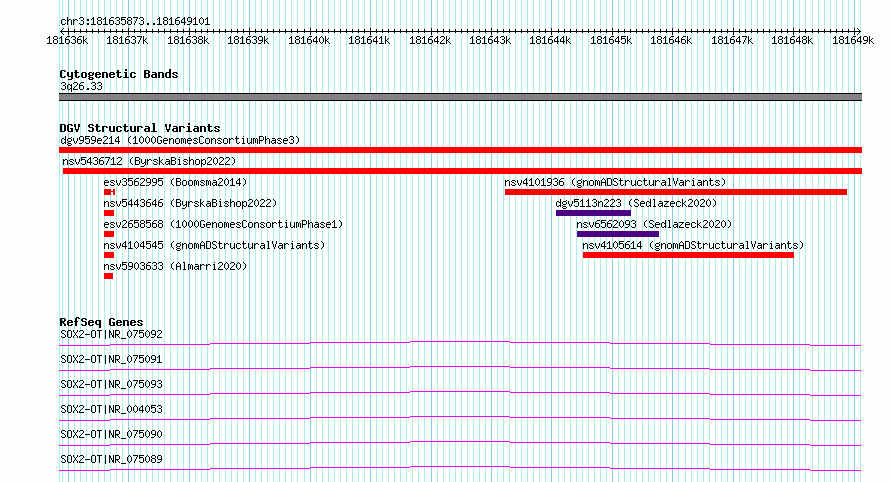The height and width of the screenshot is (482, 890).
Task: Click the esv2658568 1000GenomesConsortiumPhase1 marker
Action: coord(109,234)
